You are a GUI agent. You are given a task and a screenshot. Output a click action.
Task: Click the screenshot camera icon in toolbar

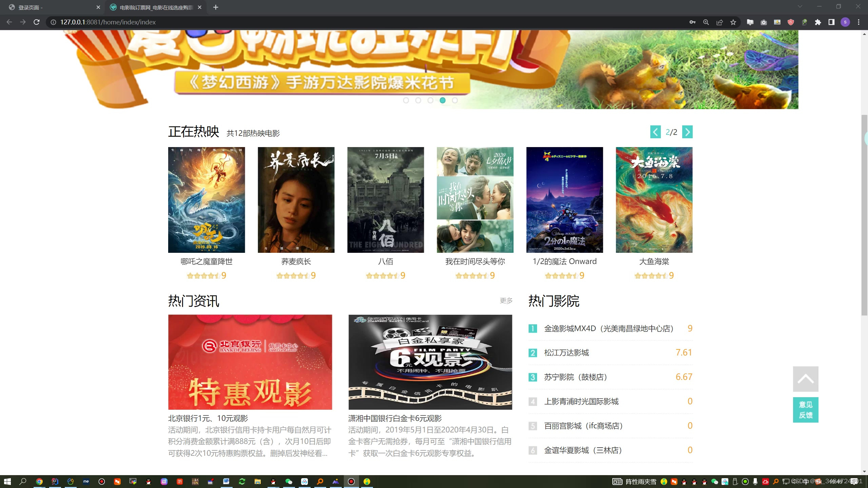[x=764, y=22]
